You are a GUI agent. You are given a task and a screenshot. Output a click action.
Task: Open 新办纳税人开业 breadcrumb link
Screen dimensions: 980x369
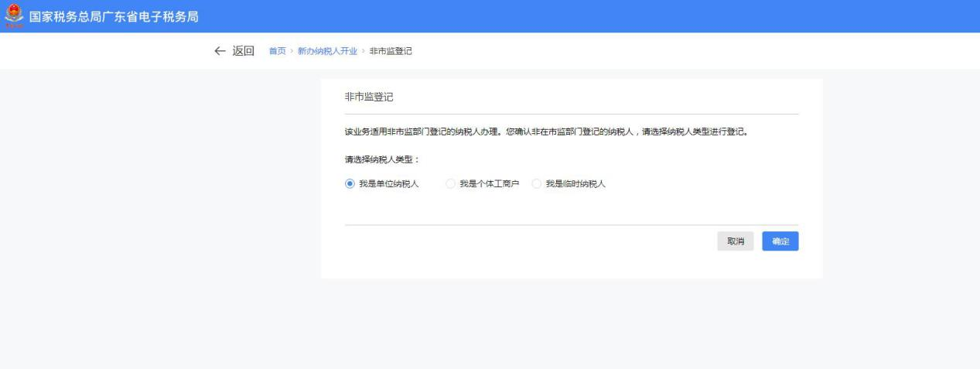click(327, 51)
